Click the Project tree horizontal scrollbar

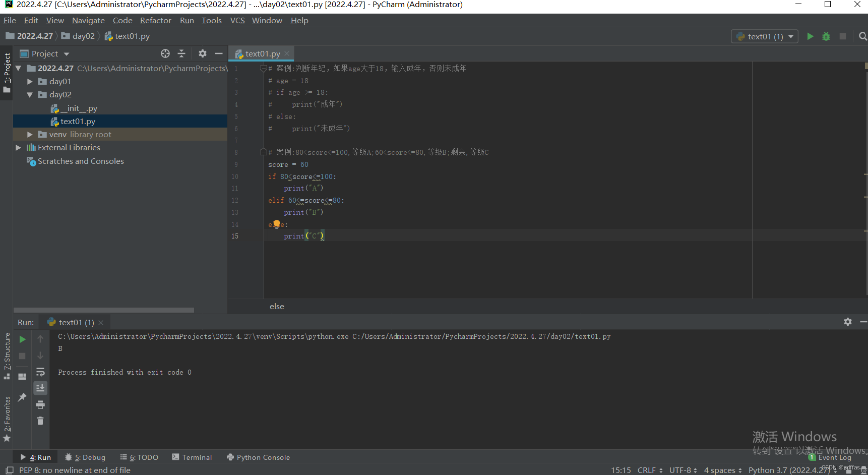[104, 310]
